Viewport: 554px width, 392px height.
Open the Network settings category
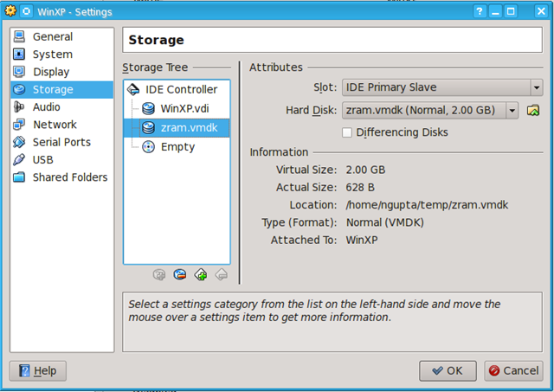pos(61,125)
